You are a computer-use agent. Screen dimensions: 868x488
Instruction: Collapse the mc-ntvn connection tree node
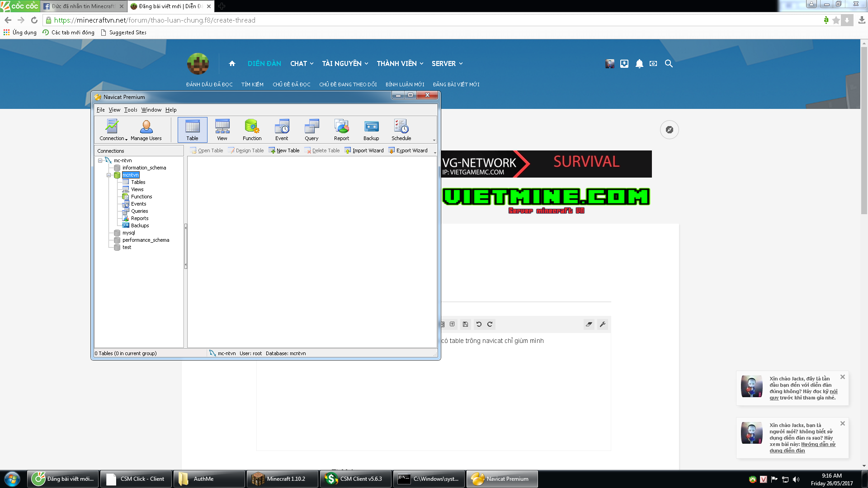click(100, 160)
